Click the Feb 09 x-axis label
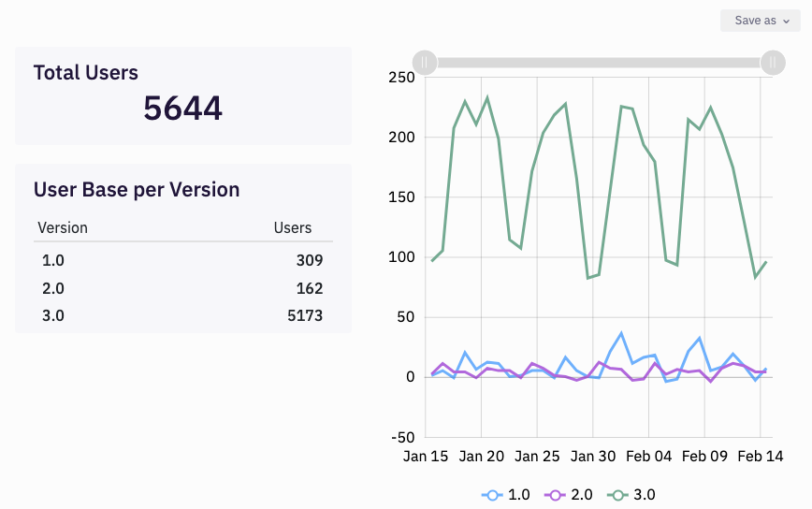812x509 pixels. (704, 457)
